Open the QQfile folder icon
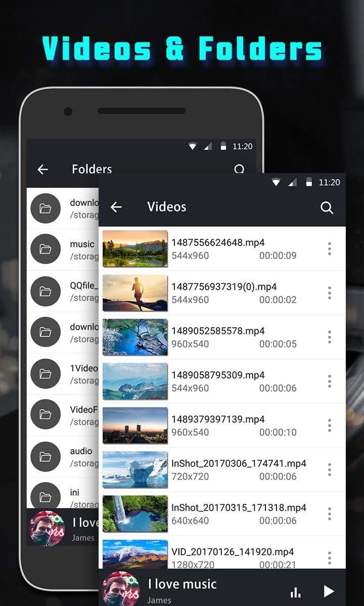Screen dimensions: 364x606 (45, 291)
